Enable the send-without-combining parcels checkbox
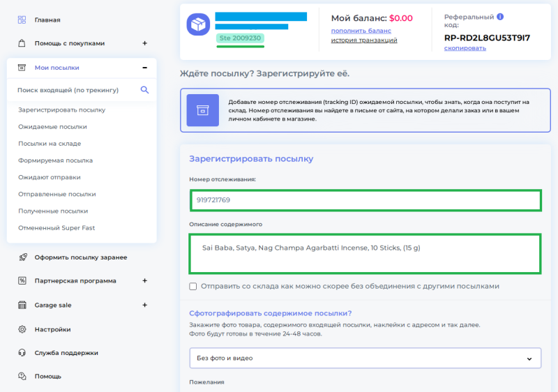558x392 pixels. click(193, 287)
